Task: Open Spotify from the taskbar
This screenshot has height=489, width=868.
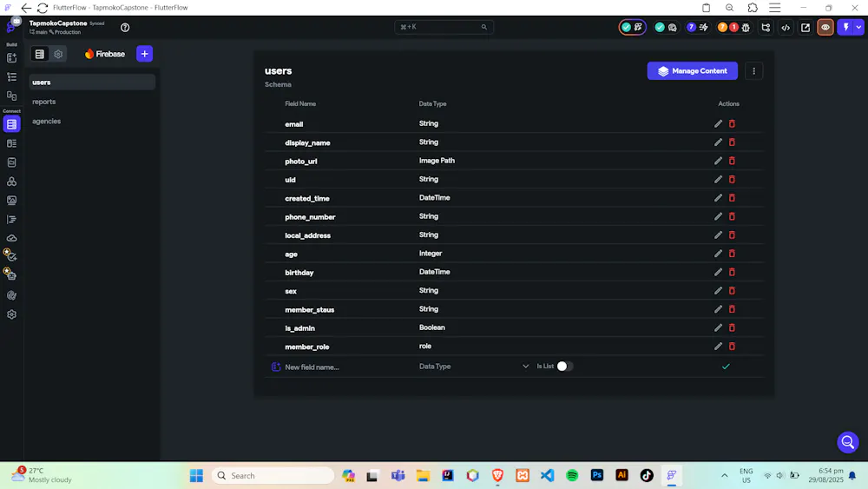Action: pyautogui.click(x=572, y=475)
